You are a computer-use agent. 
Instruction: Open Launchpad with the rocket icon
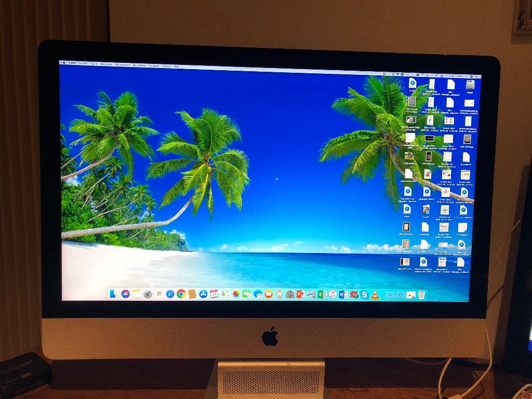coord(147,295)
